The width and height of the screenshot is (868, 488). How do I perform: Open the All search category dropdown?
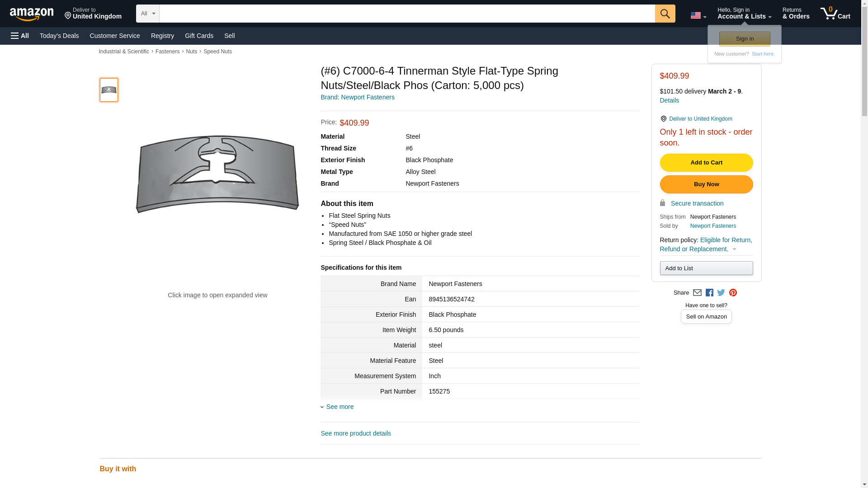point(147,14)
